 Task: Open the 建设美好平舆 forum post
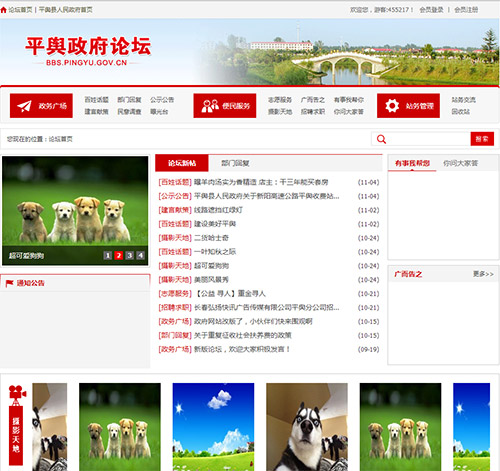pos(215,224)
